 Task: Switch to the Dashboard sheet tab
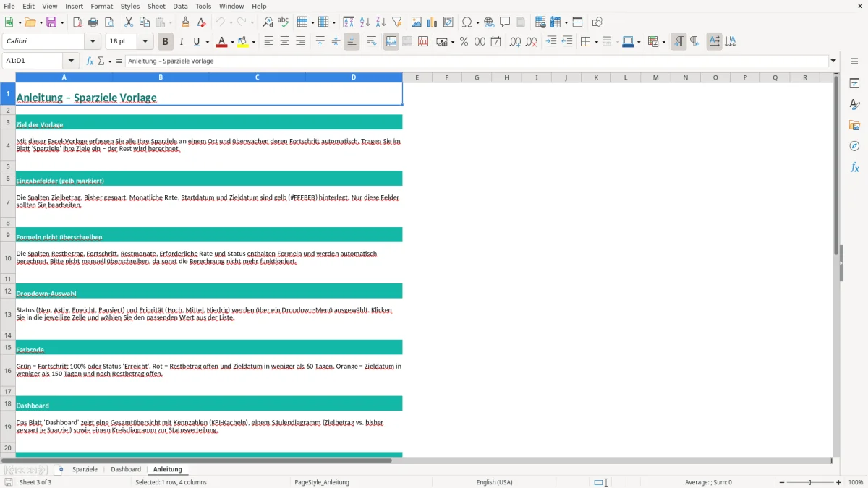click(x=126, y=469)
